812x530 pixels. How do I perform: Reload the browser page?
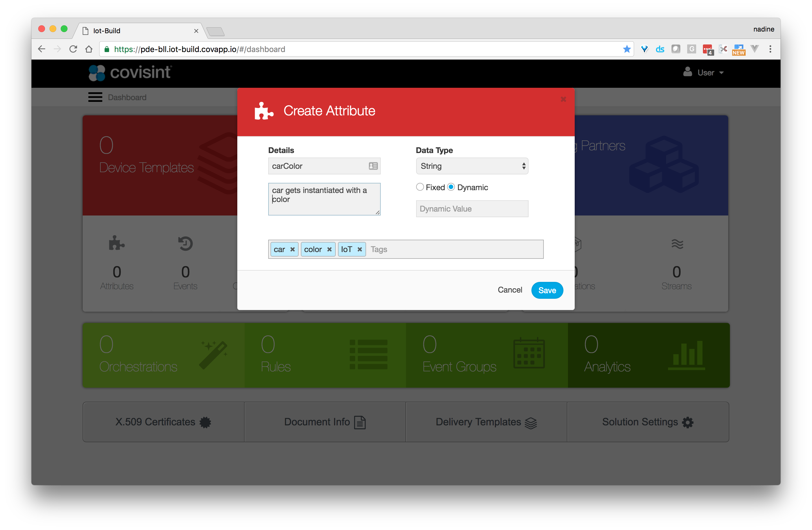click(73, 49)
